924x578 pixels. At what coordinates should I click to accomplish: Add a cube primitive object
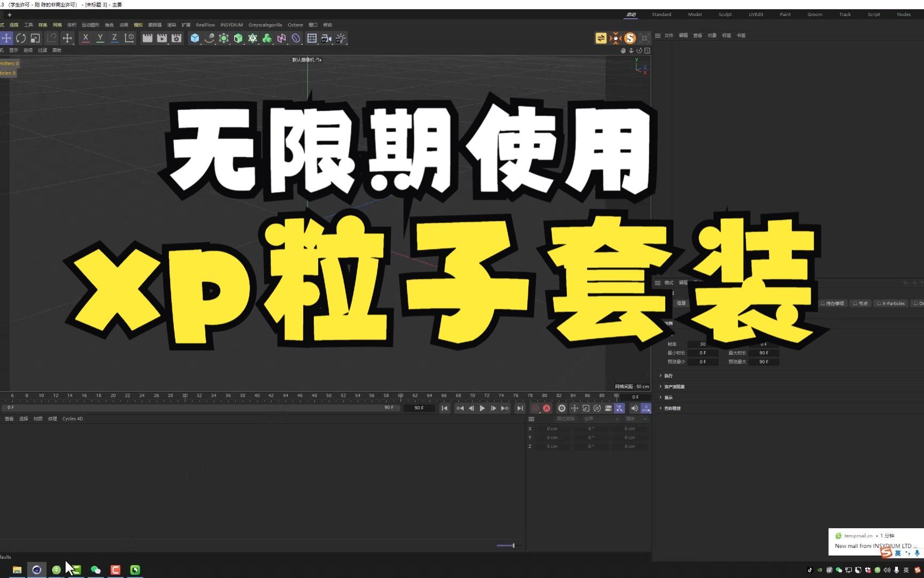[x=195, y=38]
